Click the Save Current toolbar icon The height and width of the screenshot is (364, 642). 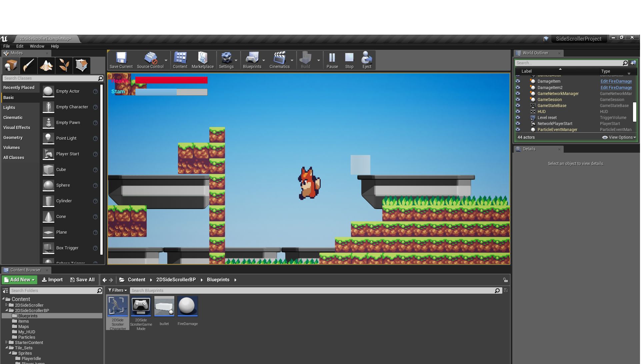pos(121,60)
